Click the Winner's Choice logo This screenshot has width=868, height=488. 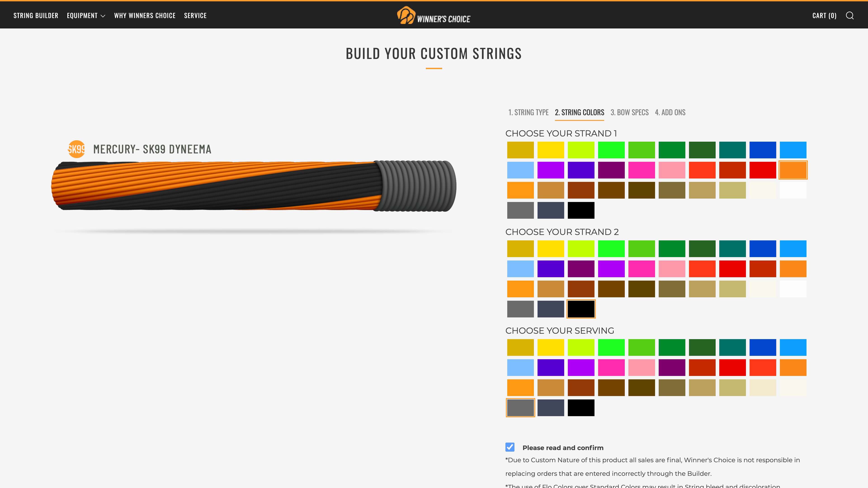tap(434, 16)
